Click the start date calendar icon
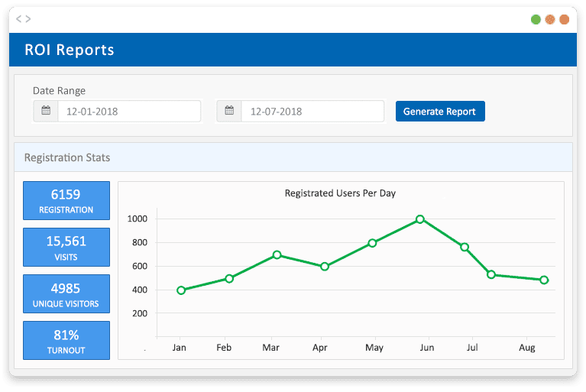This screenshot has height=392, width=586. click(x=46, y=112)
